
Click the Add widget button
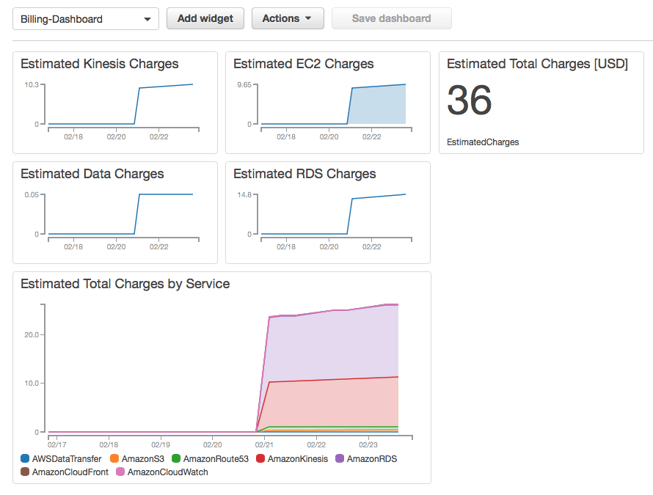(204, 18)
